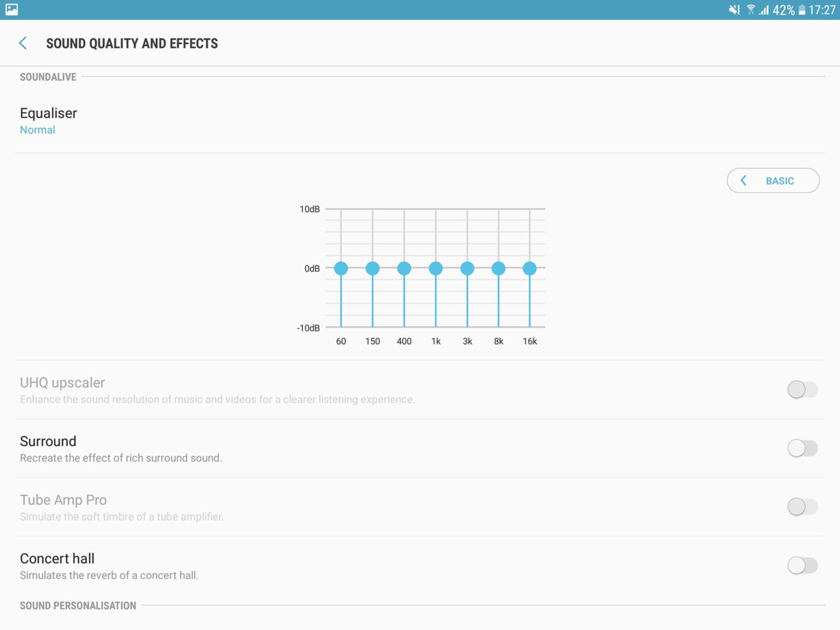Select the 60 Hz band slider knob
This screenshot has height=630, width=840.
pyautogui.click(x=341, y=268)
